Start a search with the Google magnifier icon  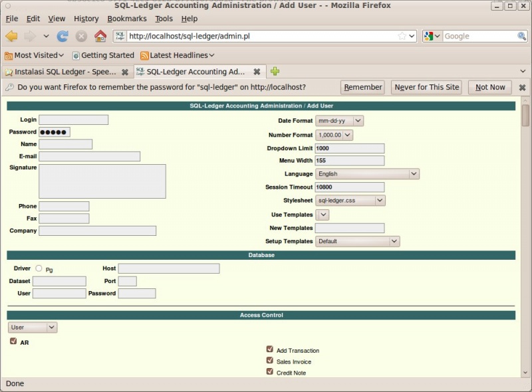(522, 36)
